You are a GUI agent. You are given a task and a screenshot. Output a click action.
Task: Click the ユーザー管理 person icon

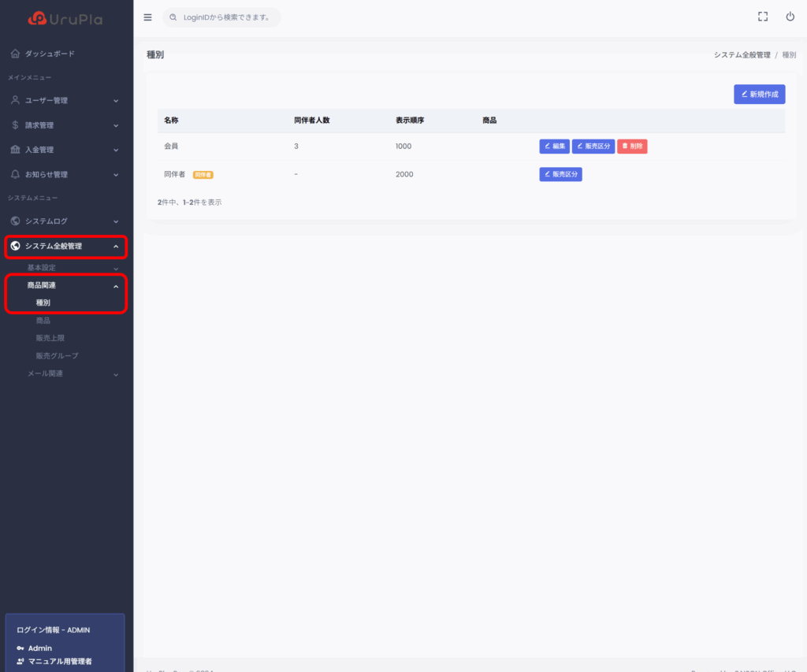coord(15,100)
